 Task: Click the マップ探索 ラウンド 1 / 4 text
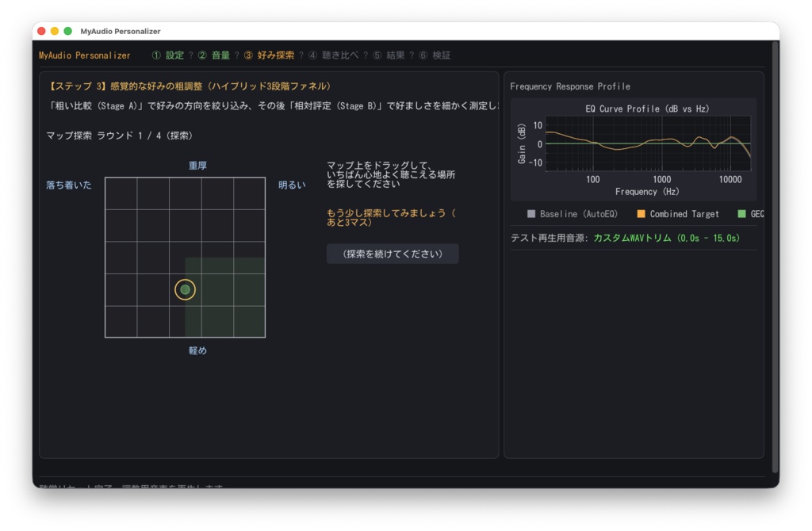[120, 136]
